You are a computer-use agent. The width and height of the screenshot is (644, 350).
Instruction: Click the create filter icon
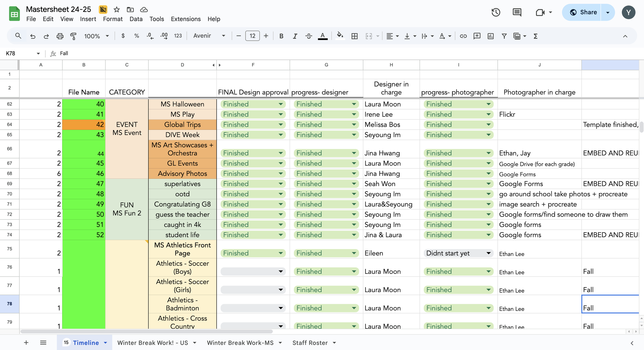504,36
